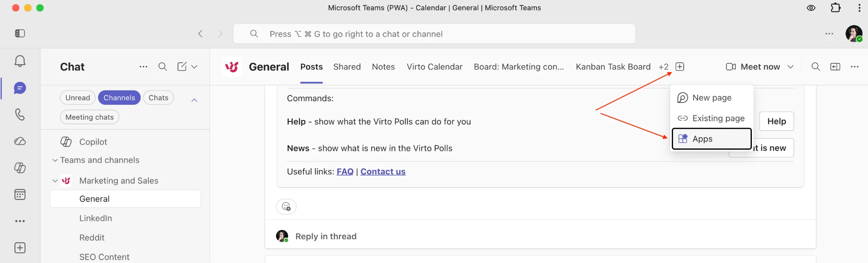868x263 pixels.
Task: Click the eye icon in title bar
Action: click(x=811, y=8)
